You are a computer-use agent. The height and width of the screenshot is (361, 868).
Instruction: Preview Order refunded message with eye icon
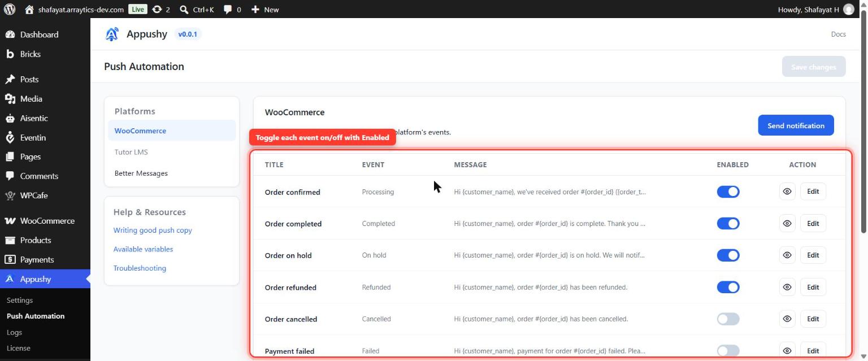click(x=787, y=287)
